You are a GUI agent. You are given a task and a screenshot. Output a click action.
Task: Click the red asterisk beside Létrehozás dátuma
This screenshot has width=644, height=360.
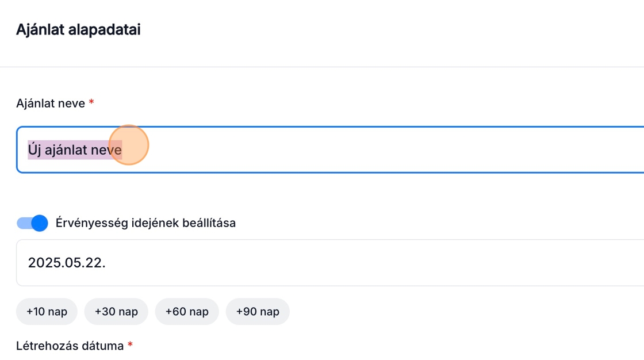tap(130, 346)
